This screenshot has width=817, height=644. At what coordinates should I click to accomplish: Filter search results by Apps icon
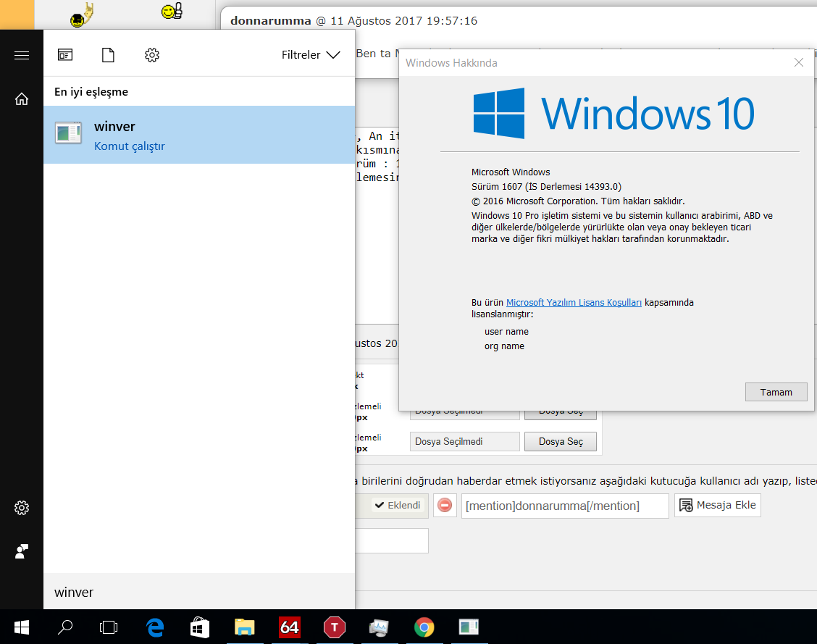[x=65, y=55]
